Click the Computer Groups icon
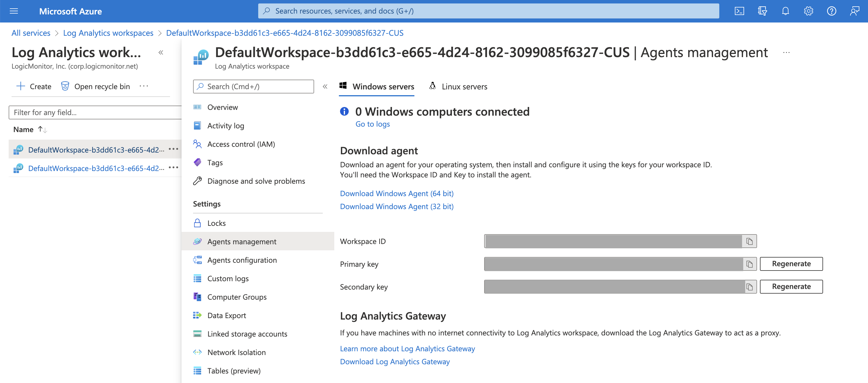The width and height of the screenshot is (868, 383). coord(197,297)
